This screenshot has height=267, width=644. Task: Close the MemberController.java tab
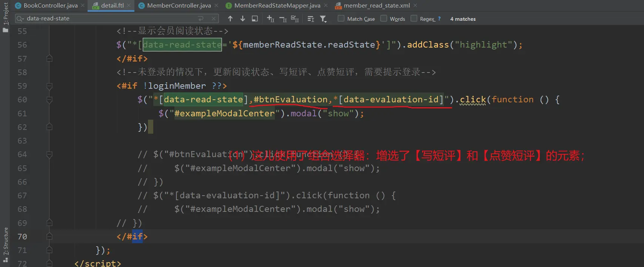coord(216,6)
